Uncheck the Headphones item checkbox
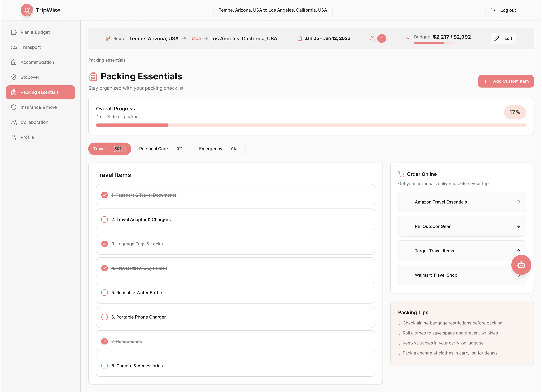 [x=104, y=341]
